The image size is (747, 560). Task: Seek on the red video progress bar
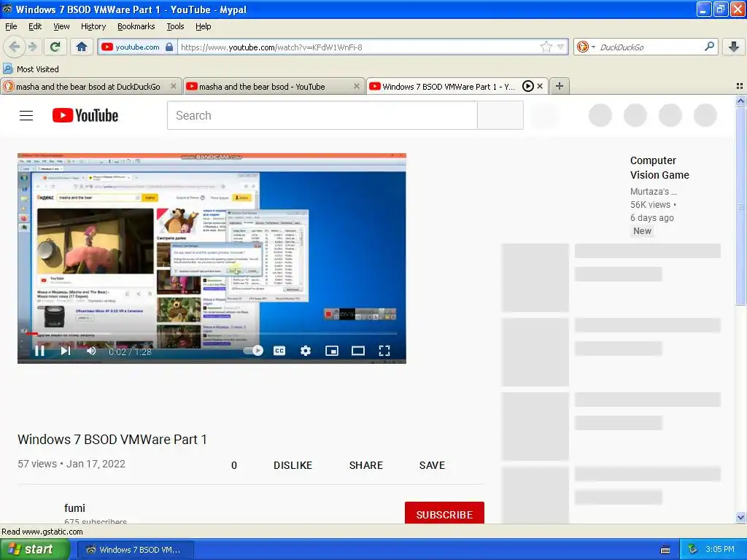tap(212, 333)
